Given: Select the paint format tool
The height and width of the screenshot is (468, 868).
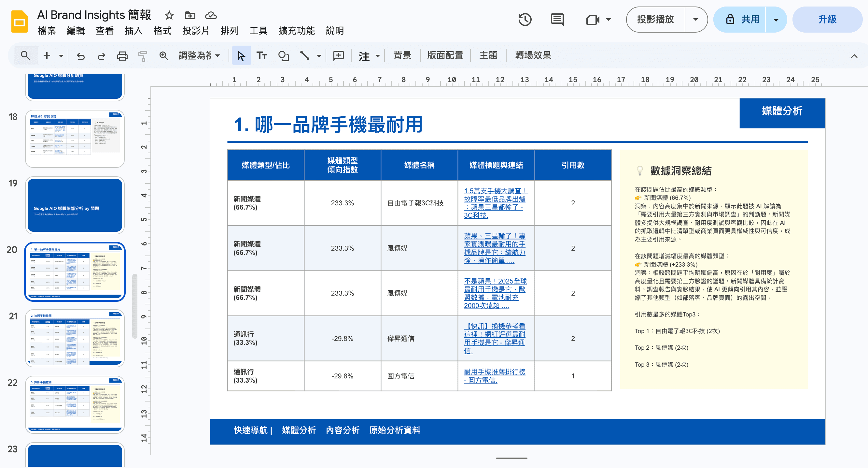Looking at the screenshot, I should pos(143,55).
